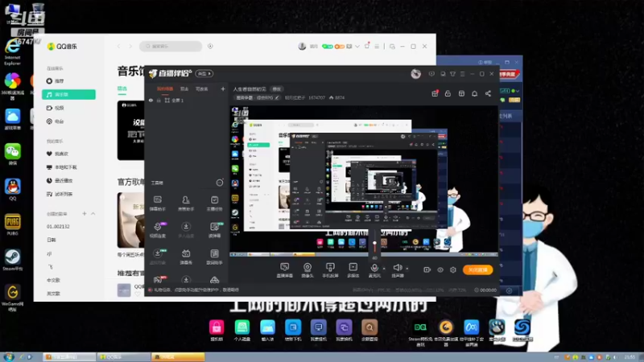Click the record video icon near the settings gear
The image size is (644, 362).
point(427,269)
